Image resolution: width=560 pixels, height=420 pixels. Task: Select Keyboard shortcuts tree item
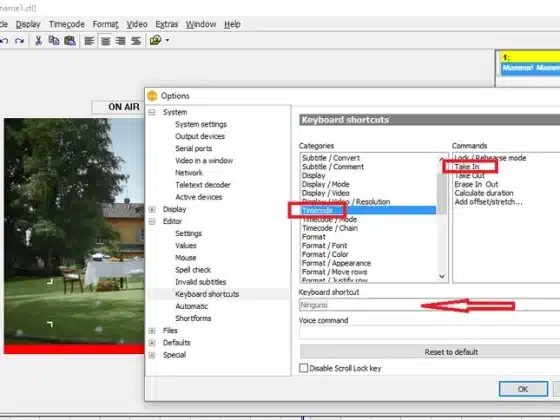point(207,294)
